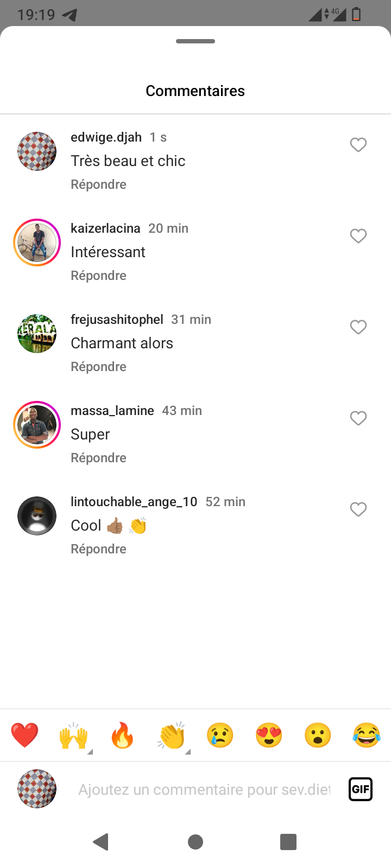The image size is (391, 868).
Task: Tap the heart on massa_lamine's comment
Action: point(358,418)
